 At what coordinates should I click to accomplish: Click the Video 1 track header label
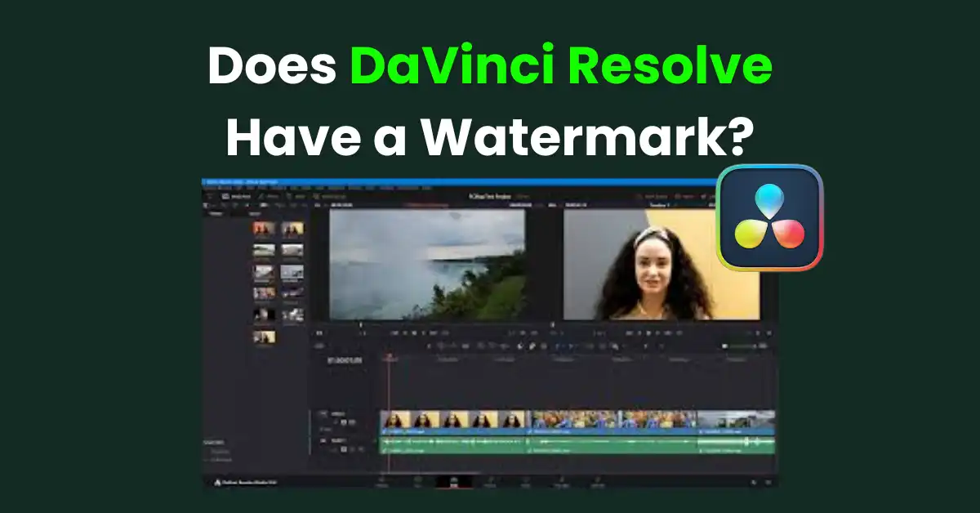click(336, 415)
